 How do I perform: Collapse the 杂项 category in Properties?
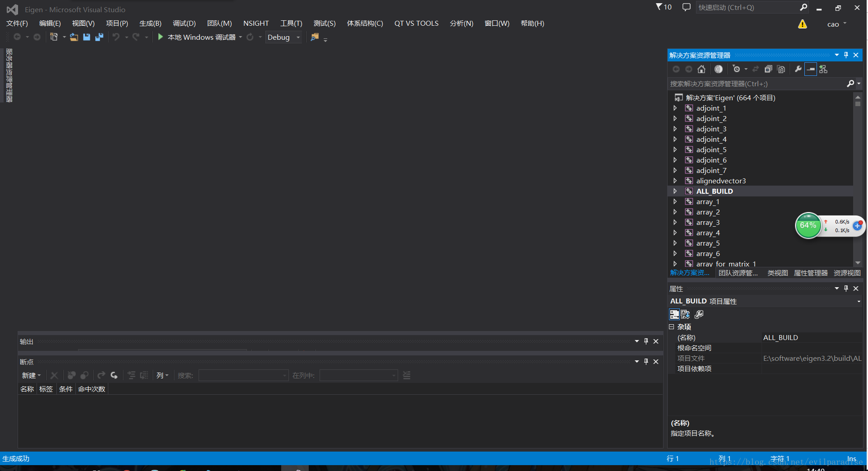coord(672,326)
